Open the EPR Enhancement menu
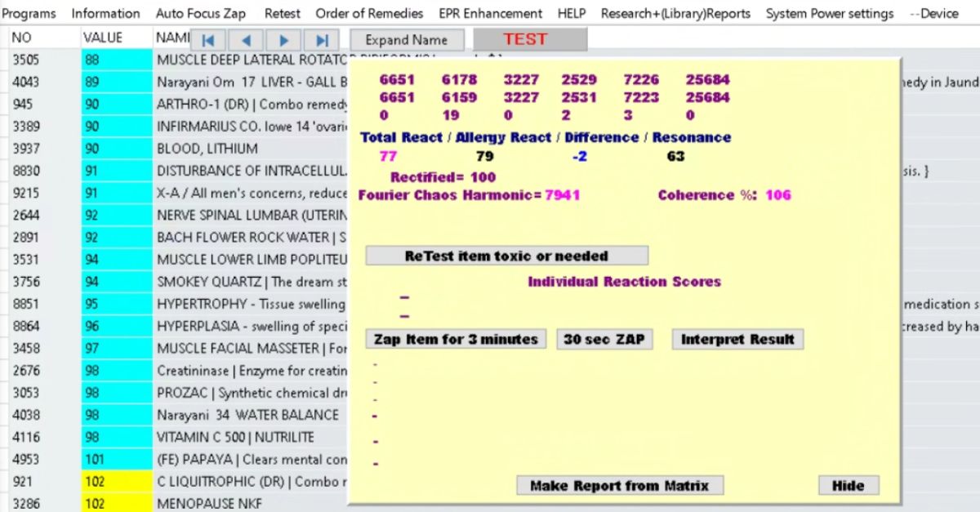This screenshot has height=512, width=980. tap(490, 14)
